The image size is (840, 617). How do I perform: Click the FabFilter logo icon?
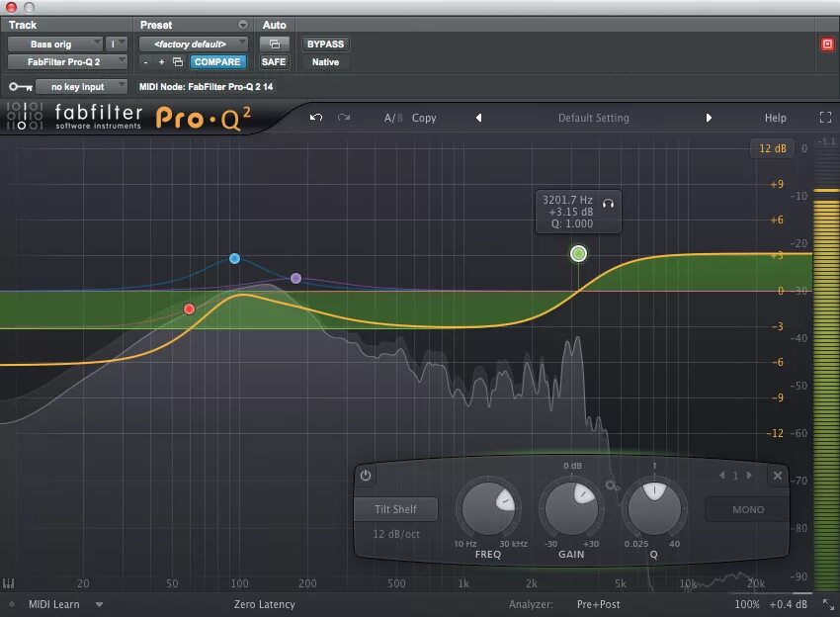coord(24,117)
